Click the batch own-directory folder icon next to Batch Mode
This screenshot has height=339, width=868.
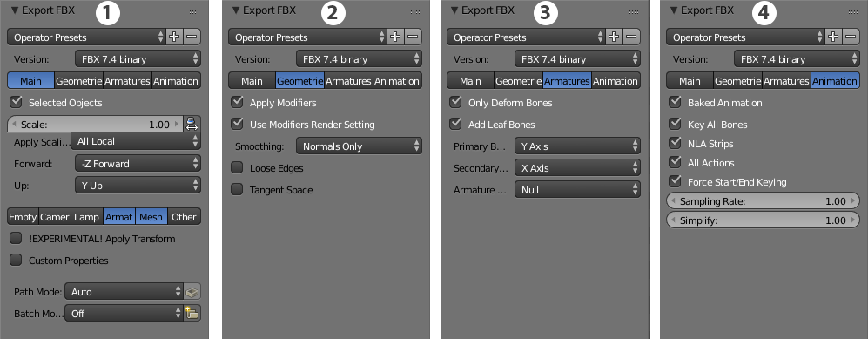192,313
